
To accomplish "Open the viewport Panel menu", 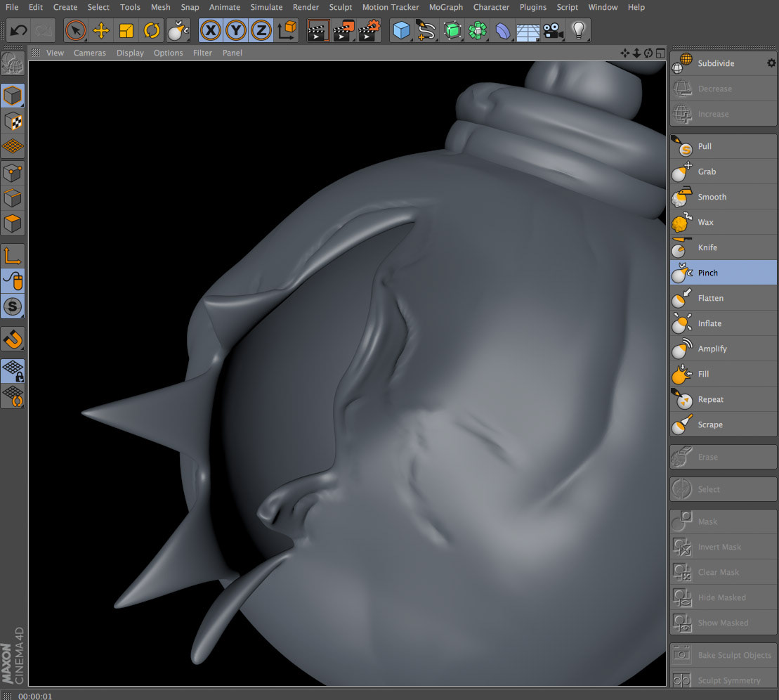I will pyautogui.click(x=232, y=53).
